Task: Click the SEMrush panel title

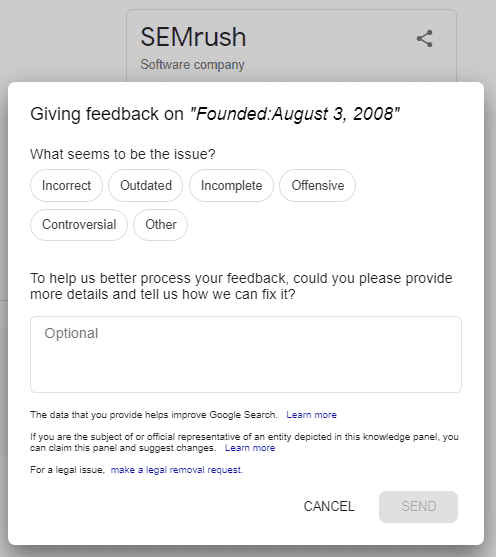Action: tap(193, 37)
